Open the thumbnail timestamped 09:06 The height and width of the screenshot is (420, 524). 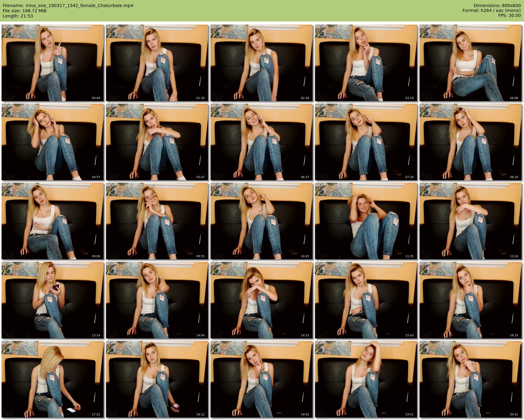coord(52,221)
